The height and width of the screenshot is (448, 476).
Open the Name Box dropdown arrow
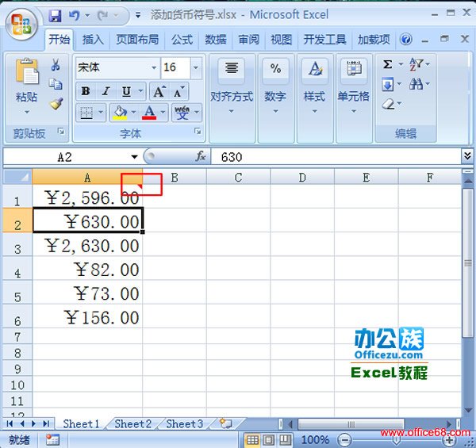[134, 157]
